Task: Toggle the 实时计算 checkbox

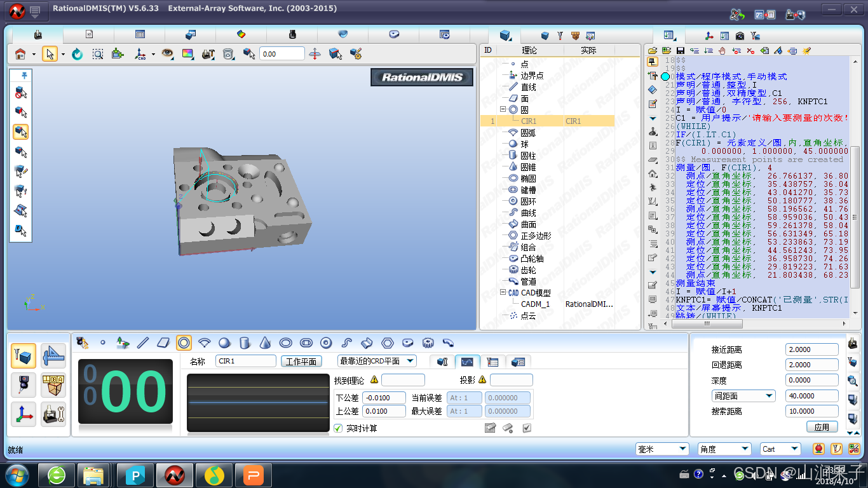Action: [338, 428]
